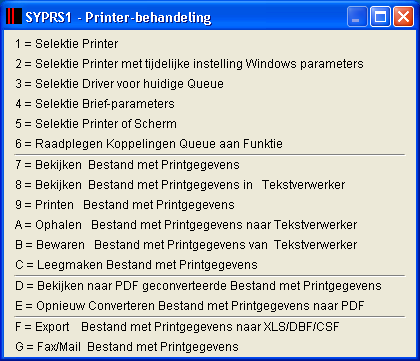
Task: Open Bekijken naar PDF geconverteerde Bestand
Action: pyautogui.click(x=198, y=286)
